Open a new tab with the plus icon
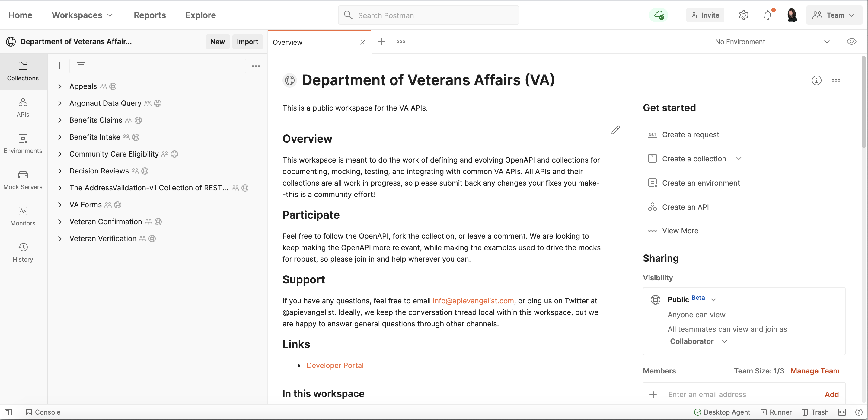The width and height of the screenshot is (868, 420). (x=381, y=42)
